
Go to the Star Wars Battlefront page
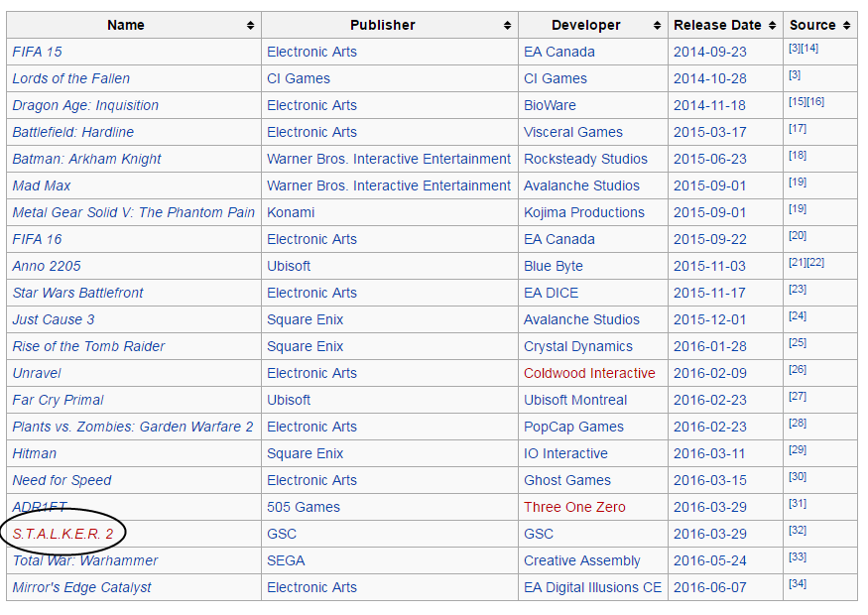(77, 293)
